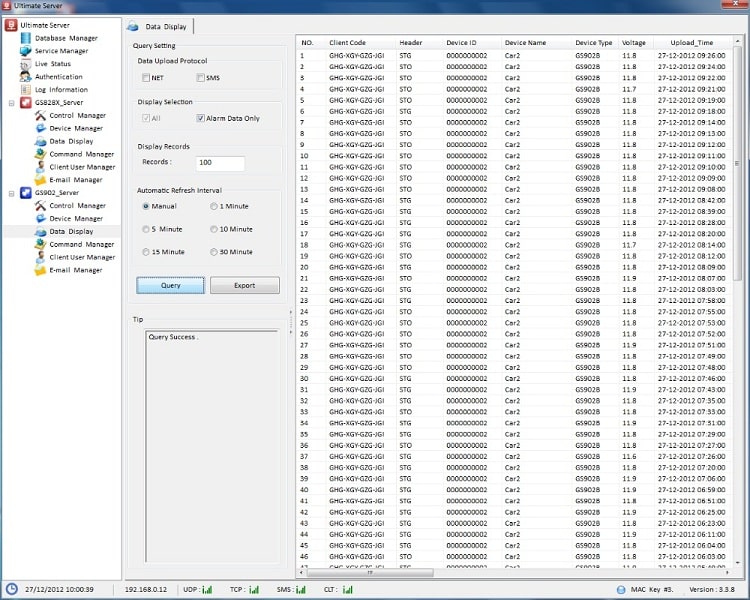The width and height of the screenshot is (750, 600).
Task: Open Live Status in the sidebar
Action: click(x=52, y=64)
